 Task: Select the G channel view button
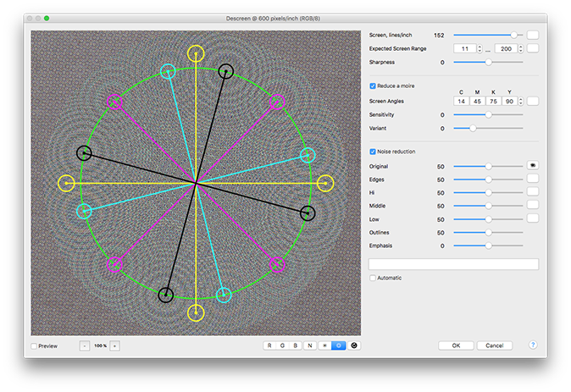[x=284, y=345]
